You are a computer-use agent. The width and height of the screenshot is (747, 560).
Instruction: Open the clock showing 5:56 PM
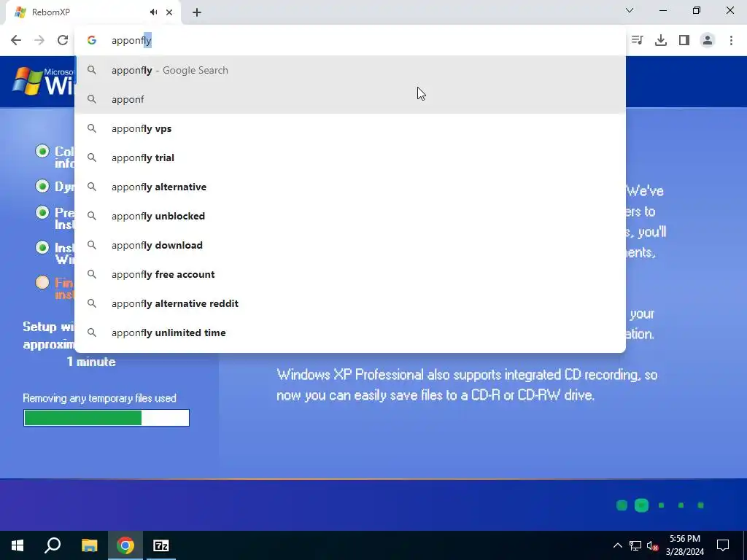click(x=685, y=545)
